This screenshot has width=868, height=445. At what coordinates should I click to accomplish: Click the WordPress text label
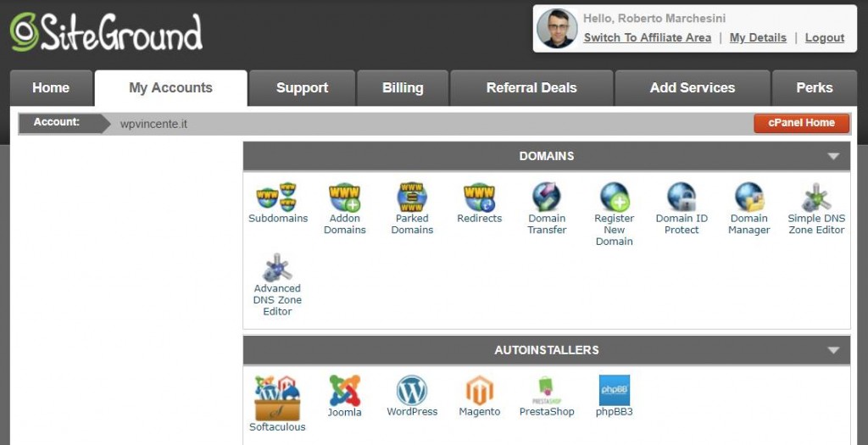(412, 411)
